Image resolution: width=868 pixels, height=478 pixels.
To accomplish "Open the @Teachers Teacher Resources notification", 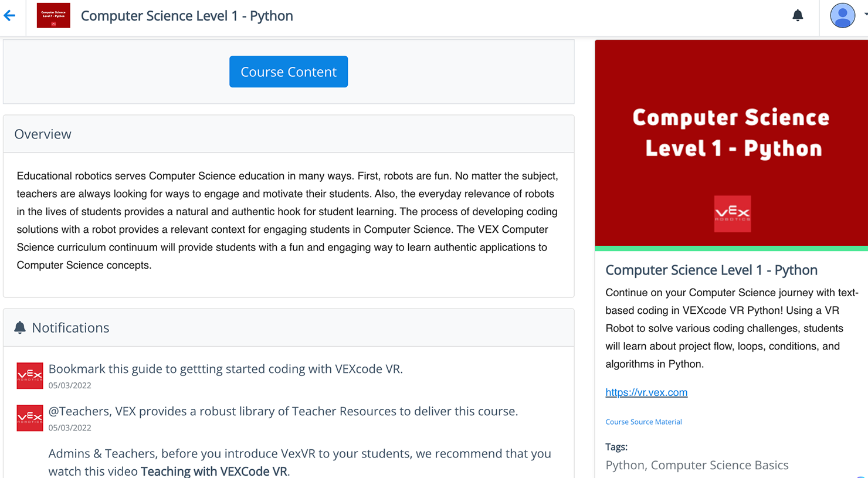I will point(283,411).
